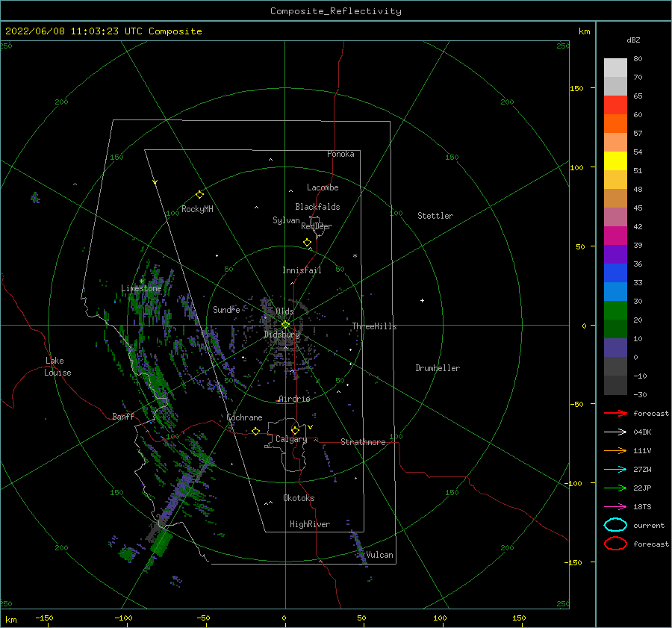The height and width of the screenshot is (628, 672).
Task: Click the Calgary city label
Action: tap(291, 439)
